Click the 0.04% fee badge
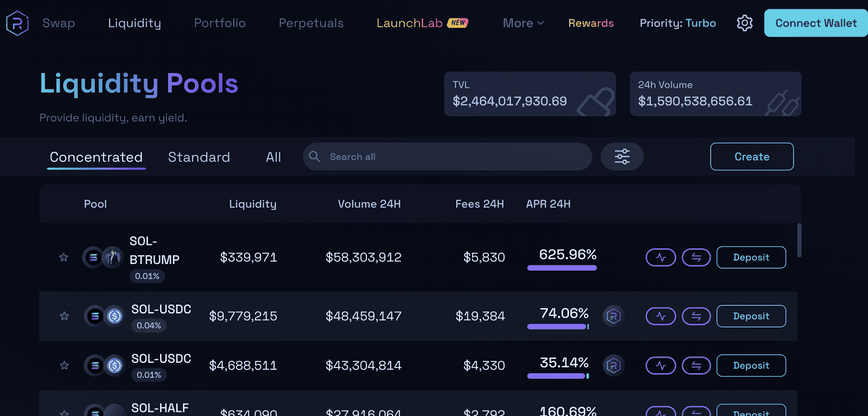 coord(149,326)
